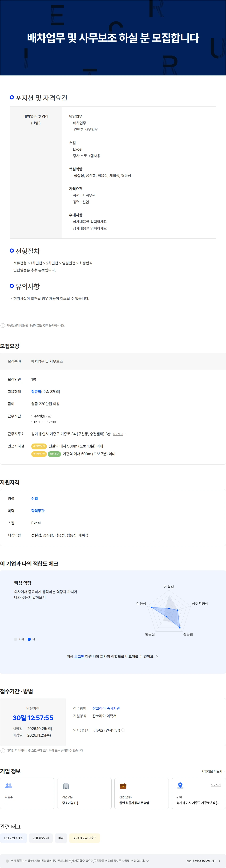This screenshot has width=226, height=868.
Task: Expand the copyright notice dropdown arrow
Action: (147, 861)
